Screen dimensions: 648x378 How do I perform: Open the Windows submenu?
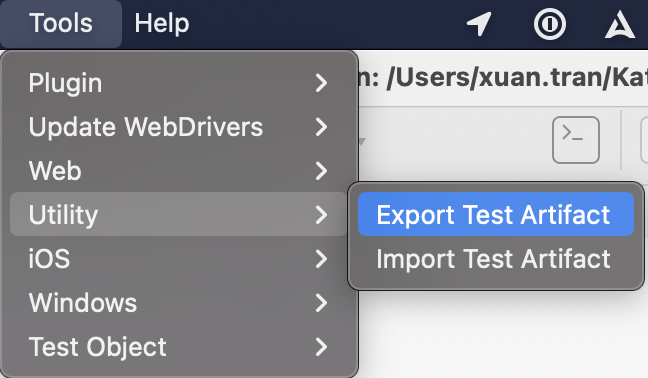(178, 302)
